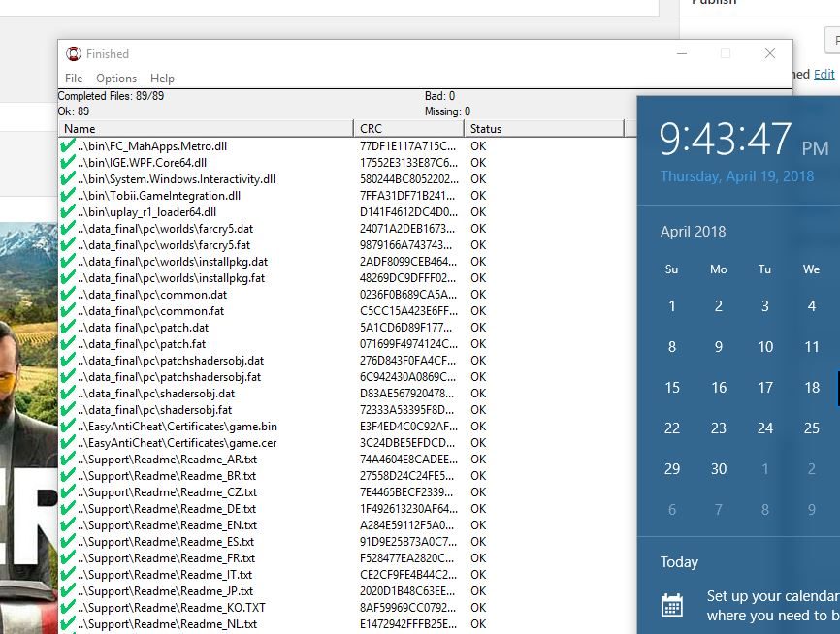Select April 22 in the calendar flyout
840x634 pixels.
pos(672,428)
